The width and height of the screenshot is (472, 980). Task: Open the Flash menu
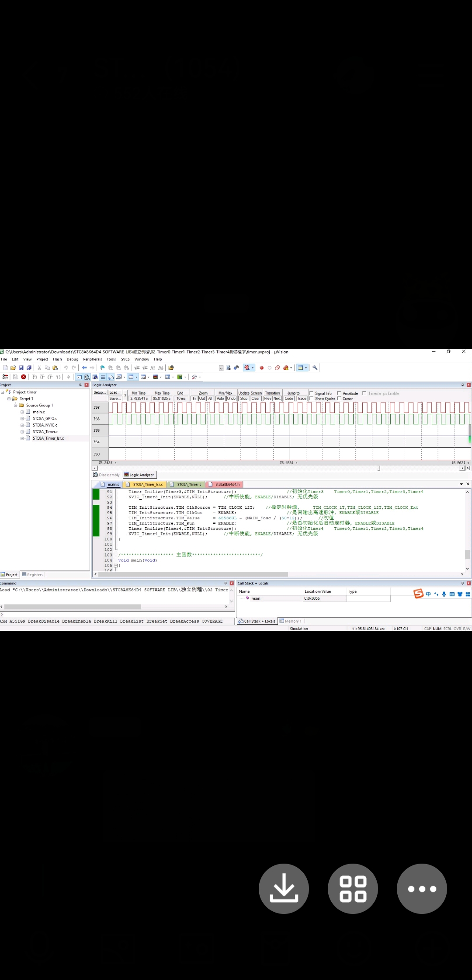(x=57, y=359)
